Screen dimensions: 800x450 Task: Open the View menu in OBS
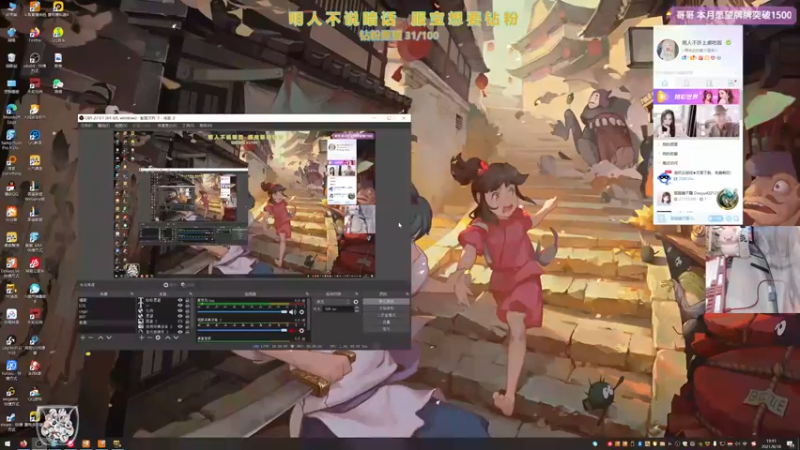[121, 126]
